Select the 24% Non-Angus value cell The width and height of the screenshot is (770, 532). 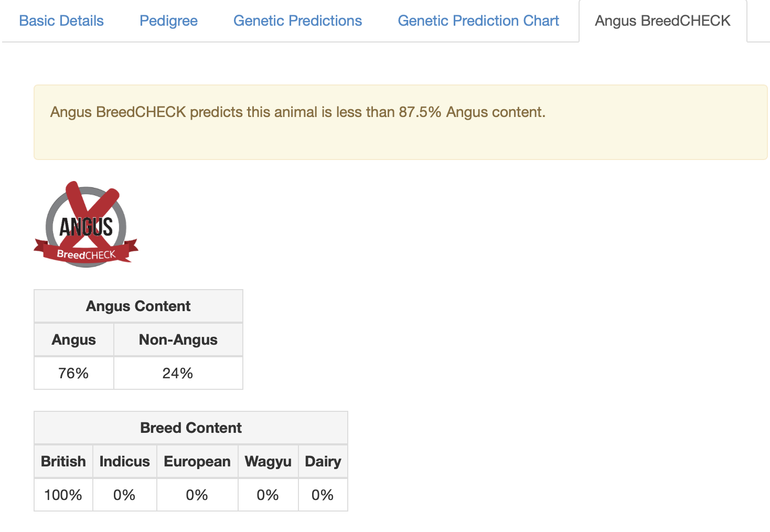coord(178,373)
